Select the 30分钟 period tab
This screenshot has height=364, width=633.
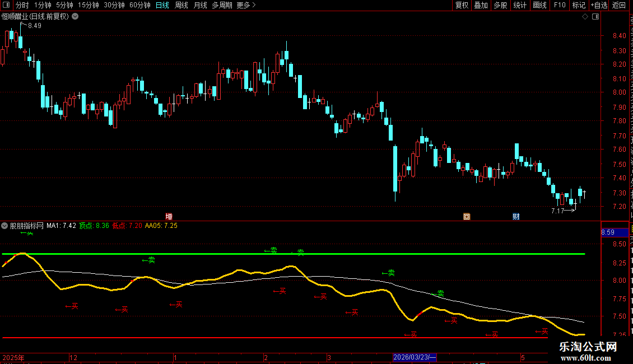pyautogui.click(x=114, y=5)
